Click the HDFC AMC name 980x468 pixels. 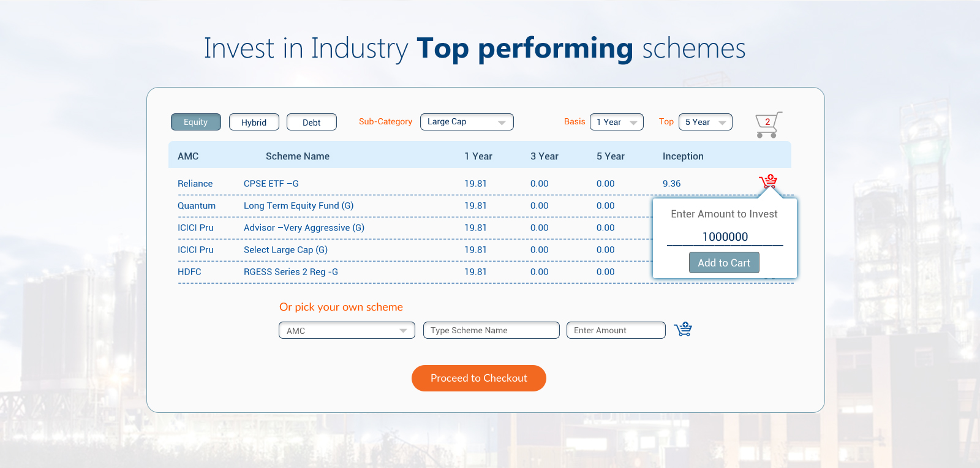[189, 272]
